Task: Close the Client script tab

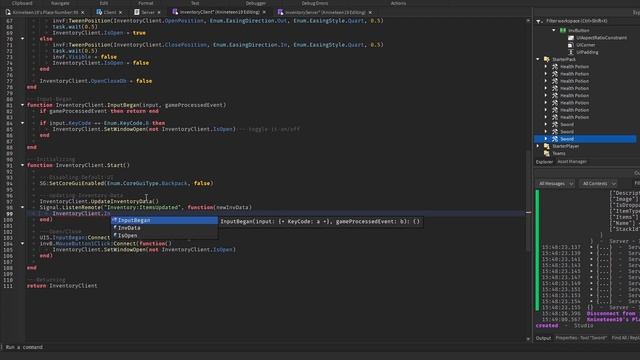Action: click(x=120, y=13)
